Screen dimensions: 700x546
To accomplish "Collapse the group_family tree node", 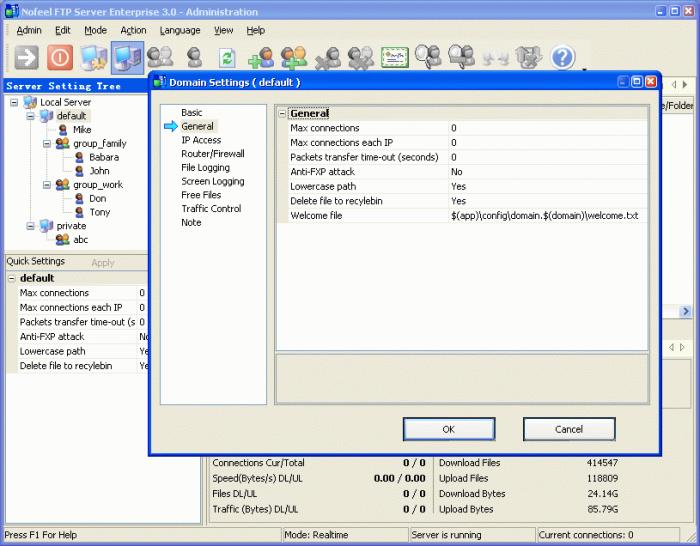I will point(47,143).
